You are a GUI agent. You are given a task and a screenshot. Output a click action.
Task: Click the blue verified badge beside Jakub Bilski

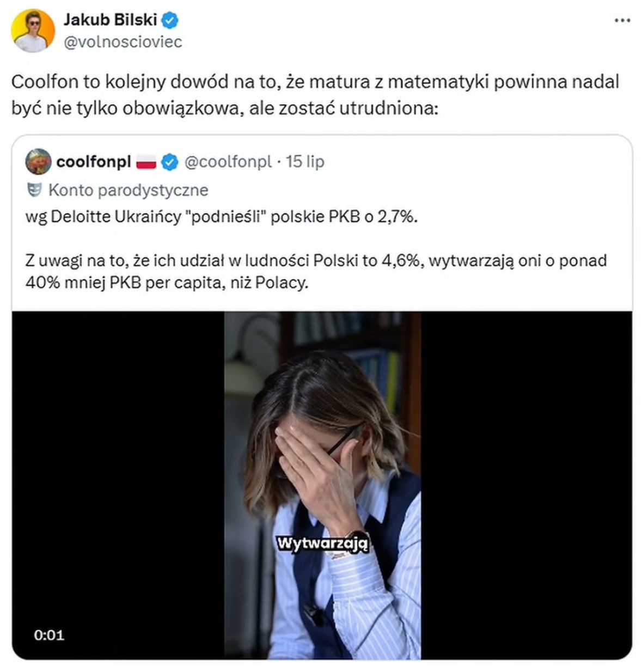[x=171, y=21]
